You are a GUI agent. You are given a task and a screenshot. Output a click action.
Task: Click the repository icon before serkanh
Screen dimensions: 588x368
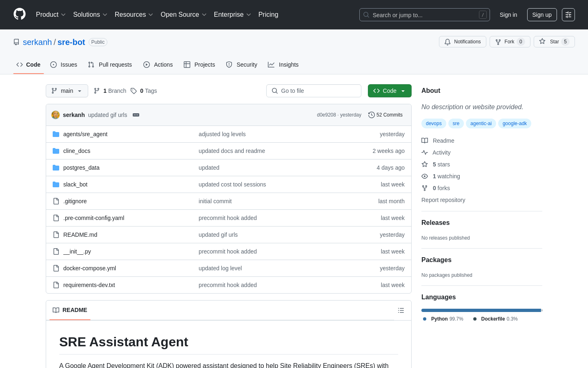pyautogui.click(x=16, y=42)
